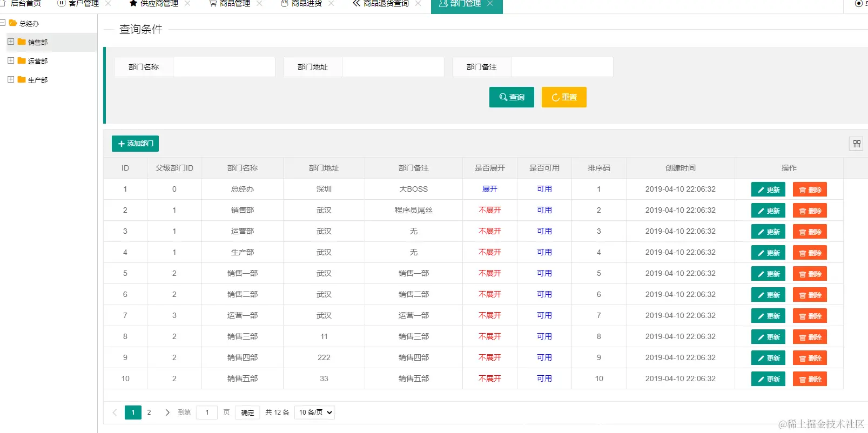Close the 商品退货查询 tab

click(x=418, y=3)
